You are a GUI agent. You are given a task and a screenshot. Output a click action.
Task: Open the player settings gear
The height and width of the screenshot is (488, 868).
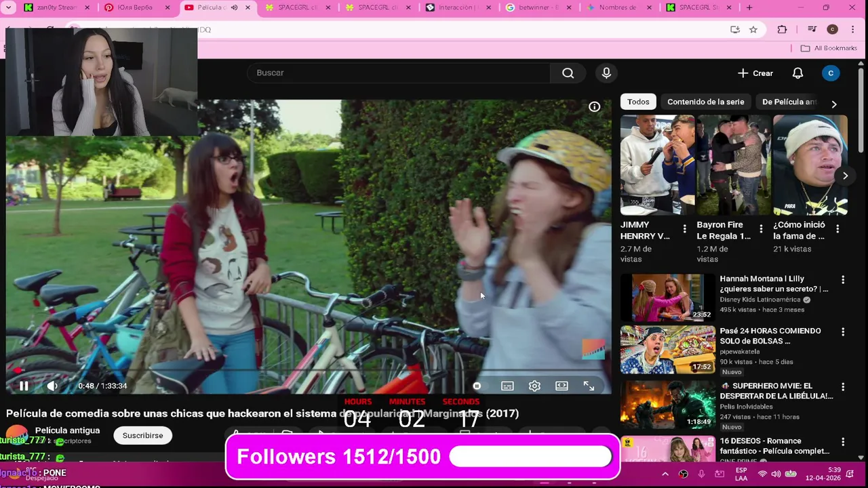tap(534, 386)
